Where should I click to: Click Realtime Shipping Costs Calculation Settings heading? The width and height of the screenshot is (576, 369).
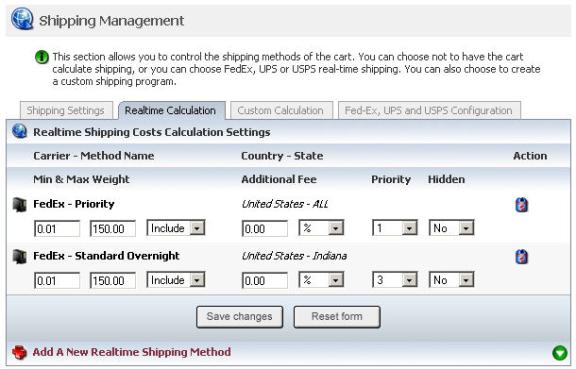(x=152, y=132)
